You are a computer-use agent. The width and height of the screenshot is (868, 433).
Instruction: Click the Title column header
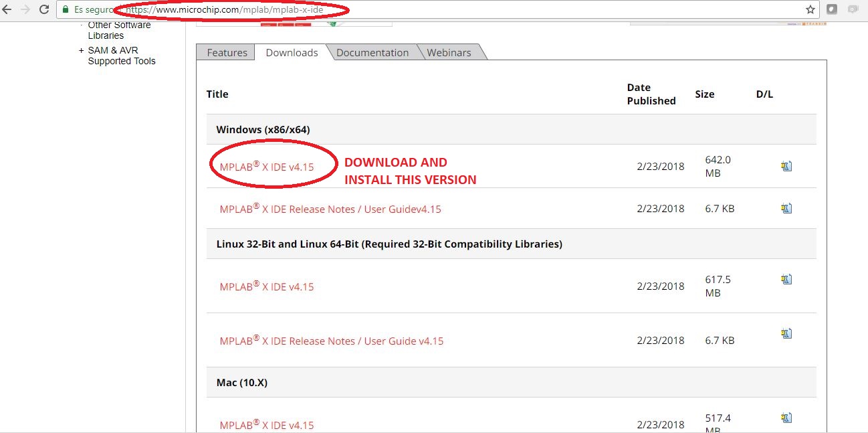click(217, 94)
